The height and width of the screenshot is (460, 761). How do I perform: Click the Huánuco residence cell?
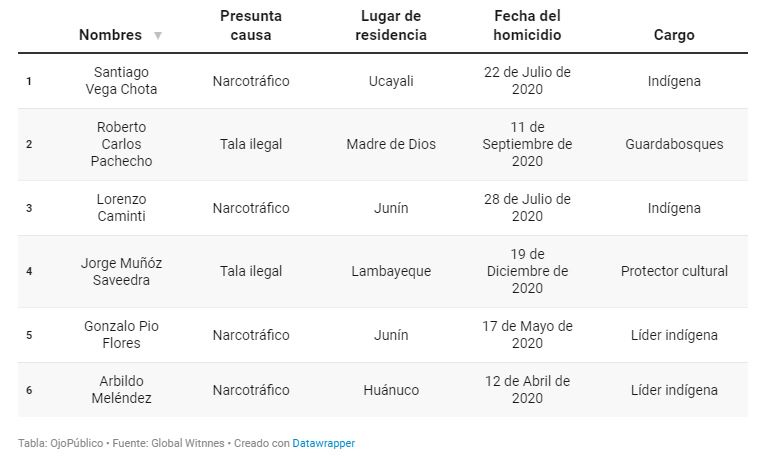pos(391,390)
